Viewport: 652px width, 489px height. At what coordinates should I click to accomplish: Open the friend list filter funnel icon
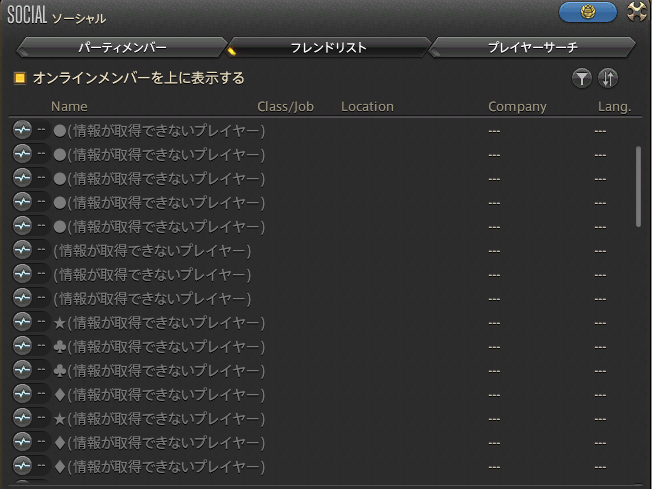582,78
